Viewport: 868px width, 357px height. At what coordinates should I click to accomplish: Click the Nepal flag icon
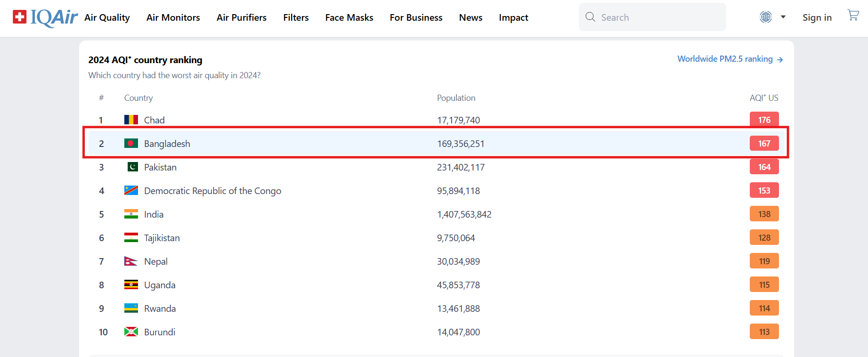[131, 261]
